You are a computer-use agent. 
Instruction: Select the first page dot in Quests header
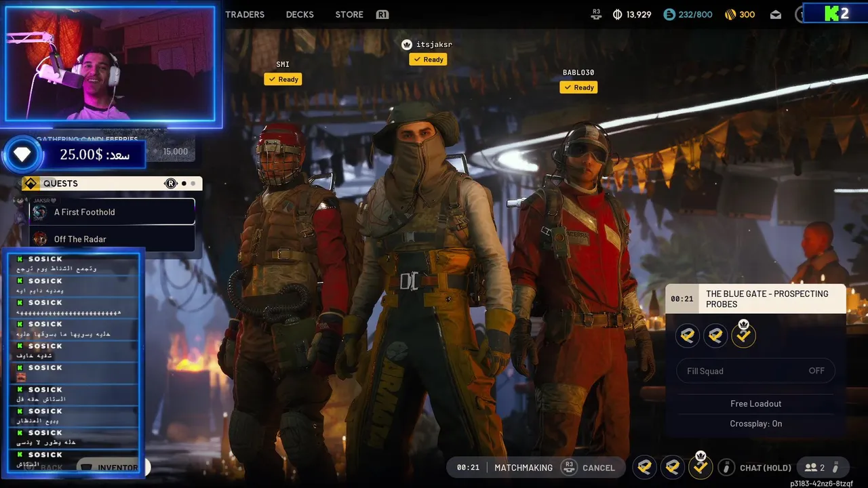coord(183,183)
